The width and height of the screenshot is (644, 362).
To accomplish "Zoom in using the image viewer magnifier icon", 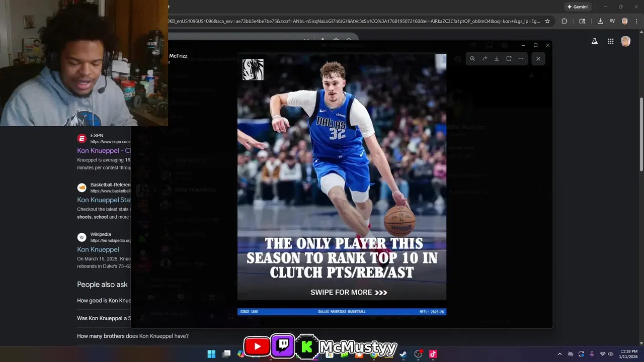I will click(x=472, y=59).
